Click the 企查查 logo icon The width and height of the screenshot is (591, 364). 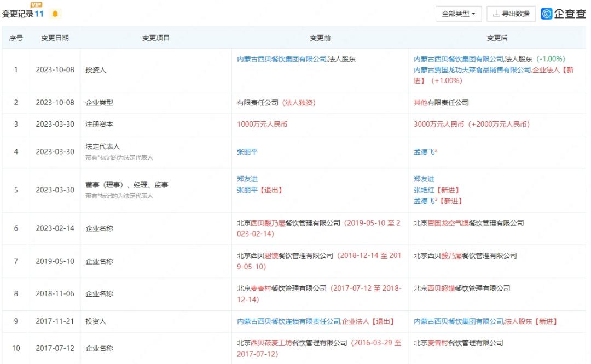pos(546,14)
